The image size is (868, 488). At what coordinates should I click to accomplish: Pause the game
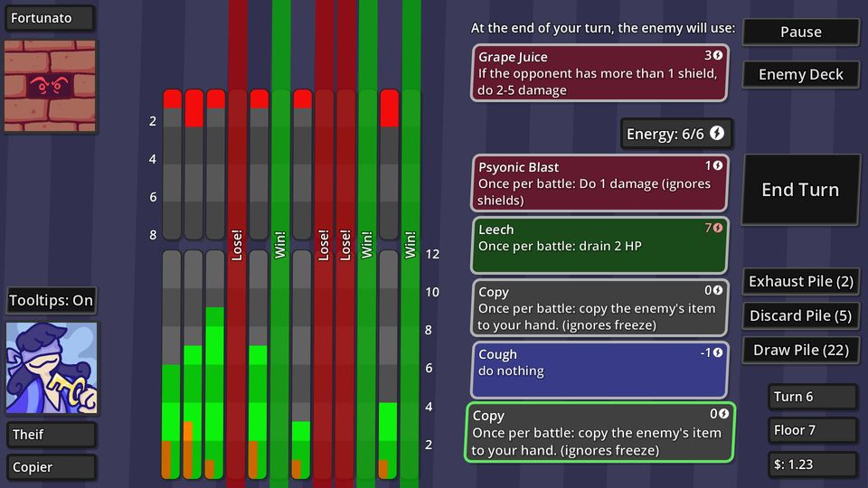tap(800, 32)
